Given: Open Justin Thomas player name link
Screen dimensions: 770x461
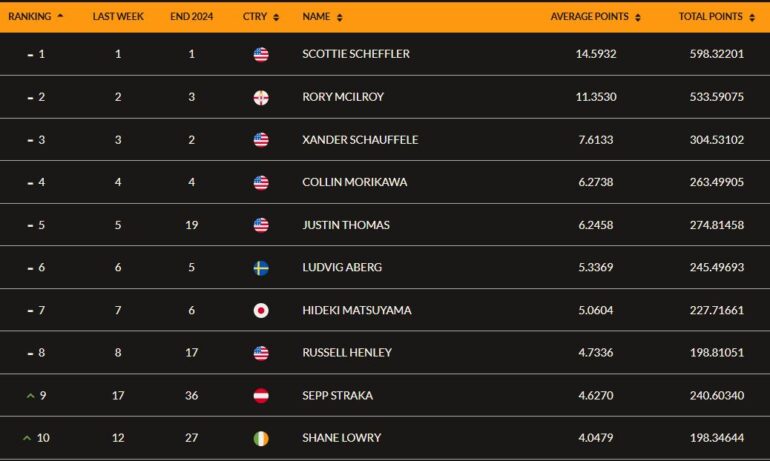Looking at the screenshot, I should tap(346, 225).
